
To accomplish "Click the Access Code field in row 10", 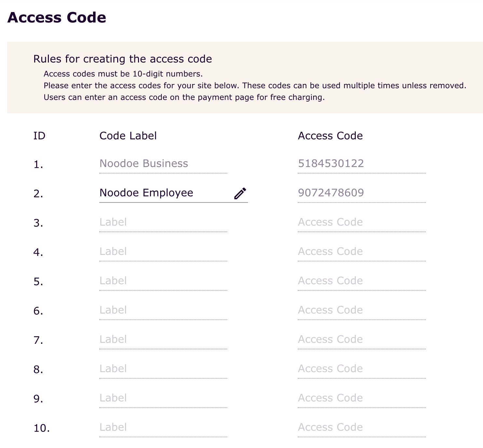I will click(361, 427).
